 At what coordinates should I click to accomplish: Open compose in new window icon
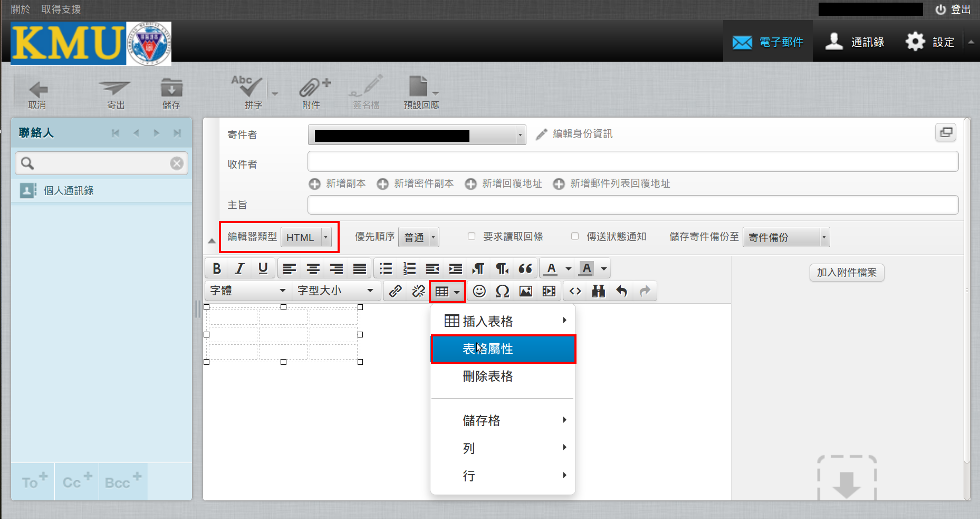pos(946,132)
